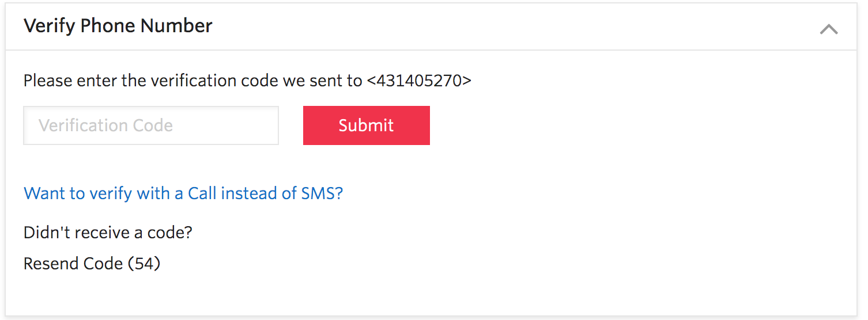Click the upward chevron icon in header
868x320 pixels.
[x=829, y=29]
